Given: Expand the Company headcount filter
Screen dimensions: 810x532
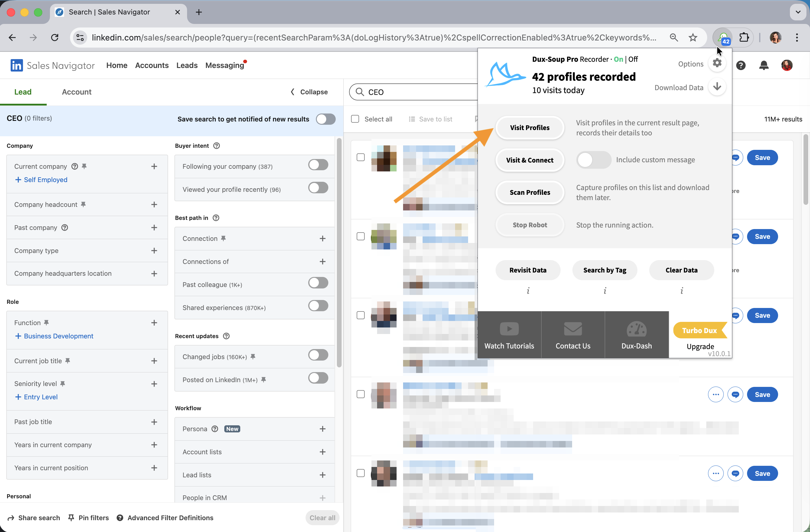Looking at the screenshot, I should coord(154,205).
